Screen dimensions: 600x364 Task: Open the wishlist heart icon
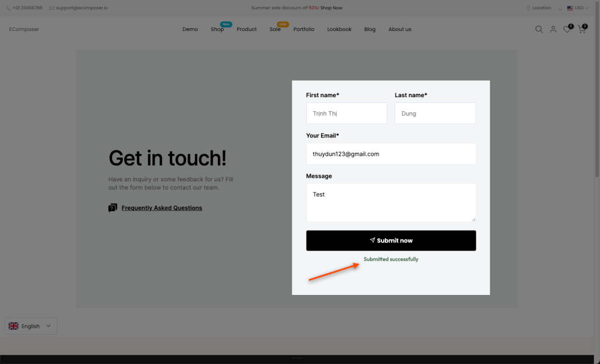(567, 29)
